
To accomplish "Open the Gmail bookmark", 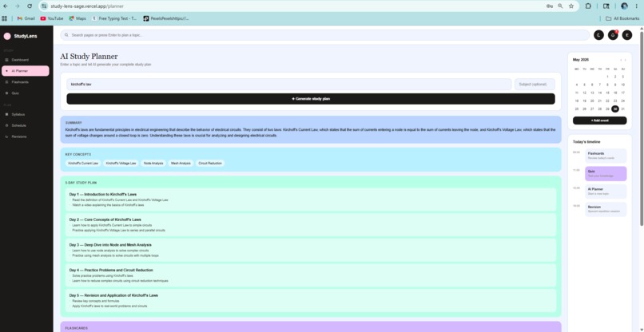I will coord(26,18).
